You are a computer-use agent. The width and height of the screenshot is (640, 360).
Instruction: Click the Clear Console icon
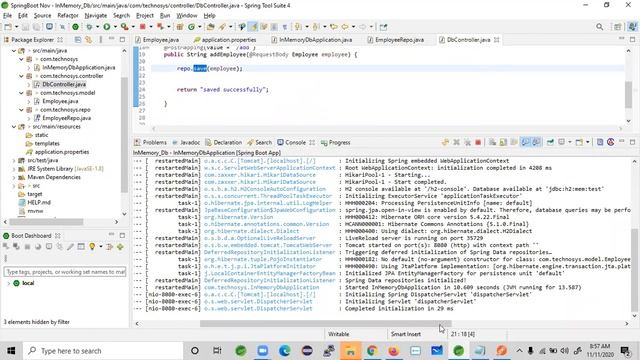492,142
